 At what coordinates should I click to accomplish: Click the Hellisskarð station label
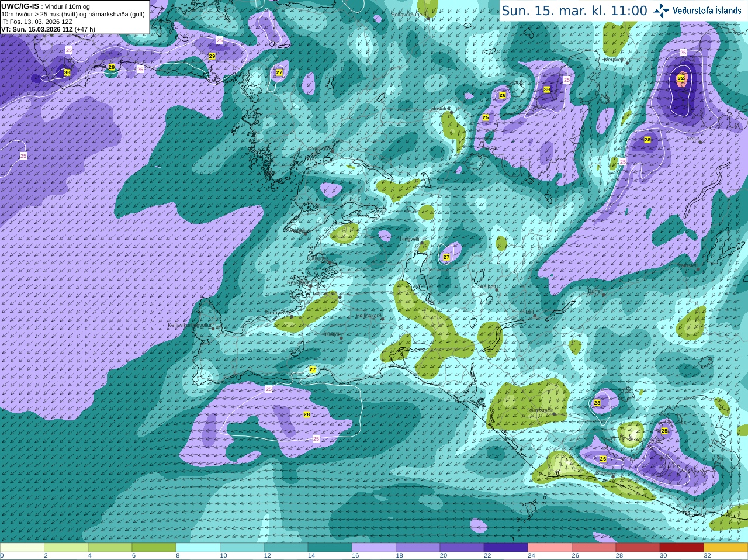(x=369, y=316)
